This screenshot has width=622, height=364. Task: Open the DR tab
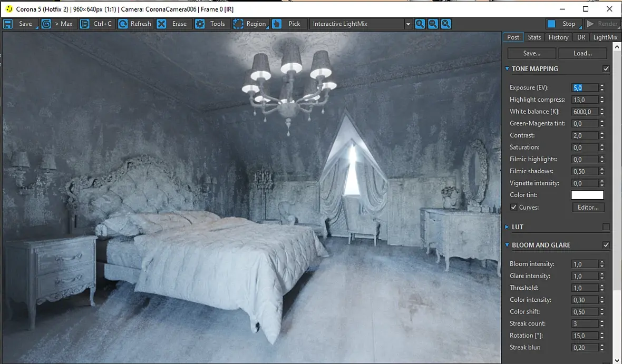[581, 37]
